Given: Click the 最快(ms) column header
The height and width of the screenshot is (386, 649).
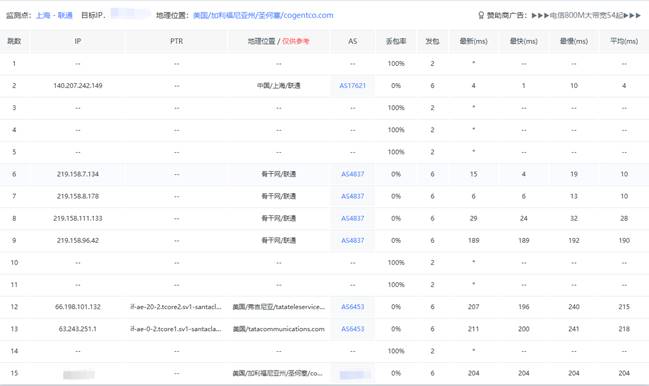Looking at the screenshot, I should [524, 41].
